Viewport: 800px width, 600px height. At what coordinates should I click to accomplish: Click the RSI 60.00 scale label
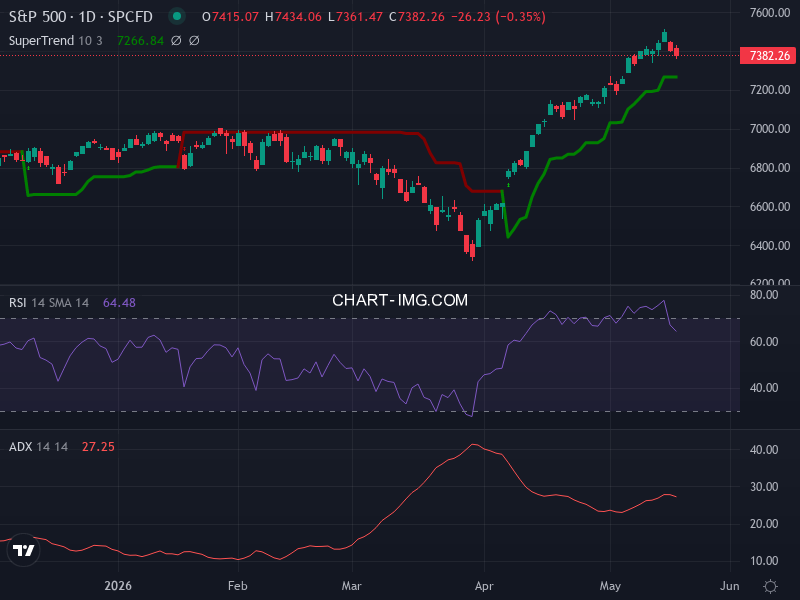point(764,342)
